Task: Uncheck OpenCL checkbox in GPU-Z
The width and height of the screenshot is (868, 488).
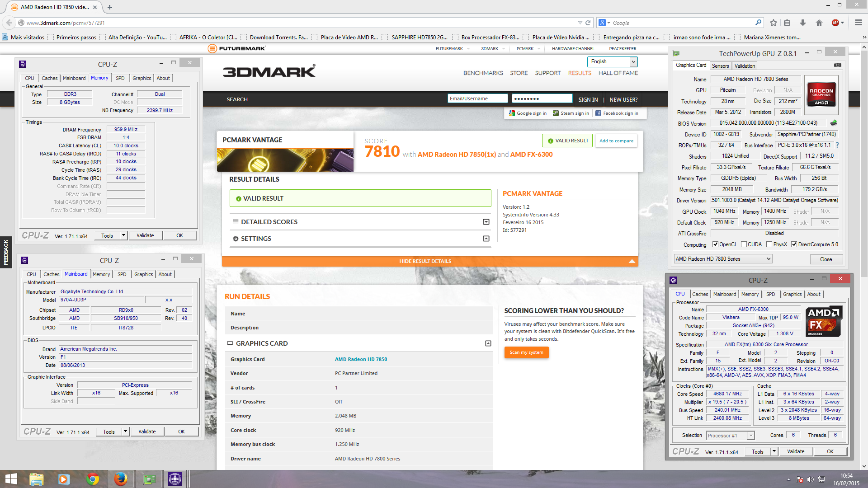Action: point(715,244)
